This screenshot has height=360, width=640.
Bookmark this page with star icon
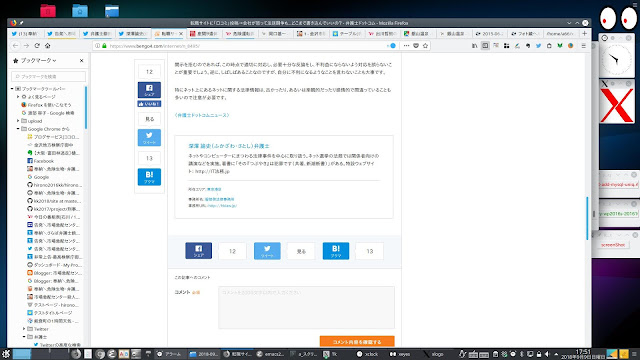click(x=425, y=46)
